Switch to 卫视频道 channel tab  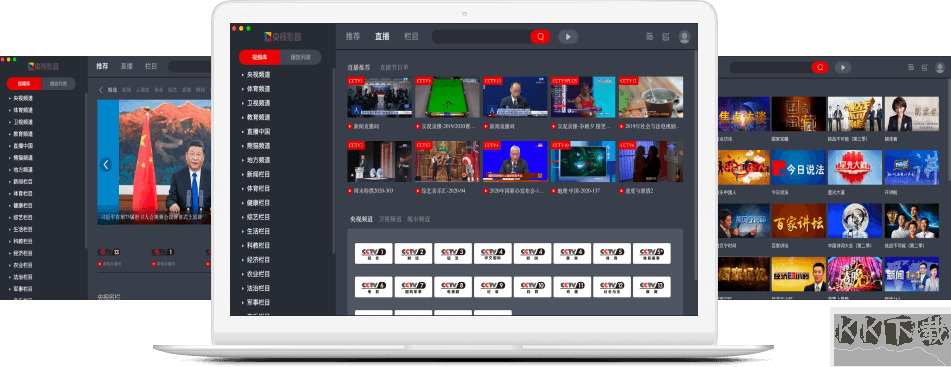[390, 218]
